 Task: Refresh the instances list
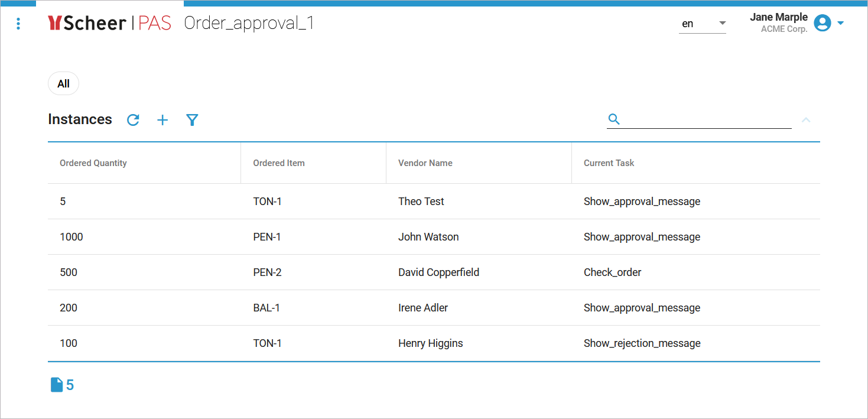[134, 120]
